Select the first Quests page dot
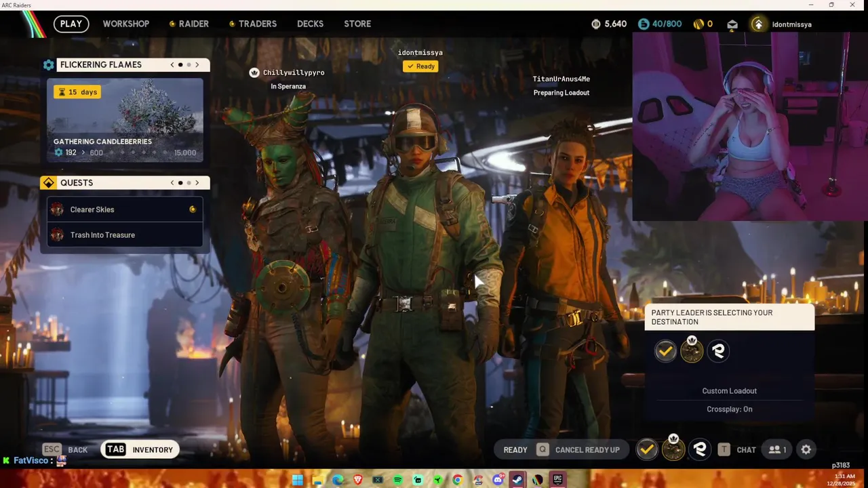This screenshot has width=868, height=488. (180, 183)
